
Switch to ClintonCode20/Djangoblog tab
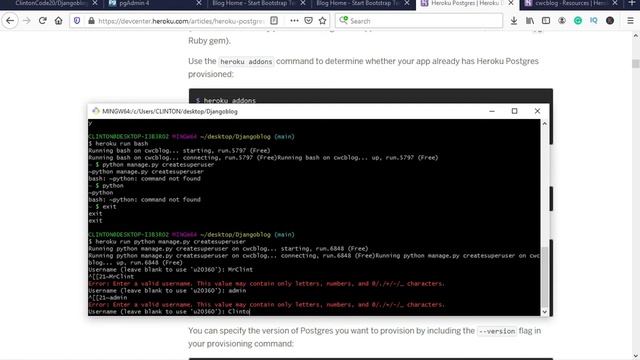pyautogui.click(x=51, y=3)
